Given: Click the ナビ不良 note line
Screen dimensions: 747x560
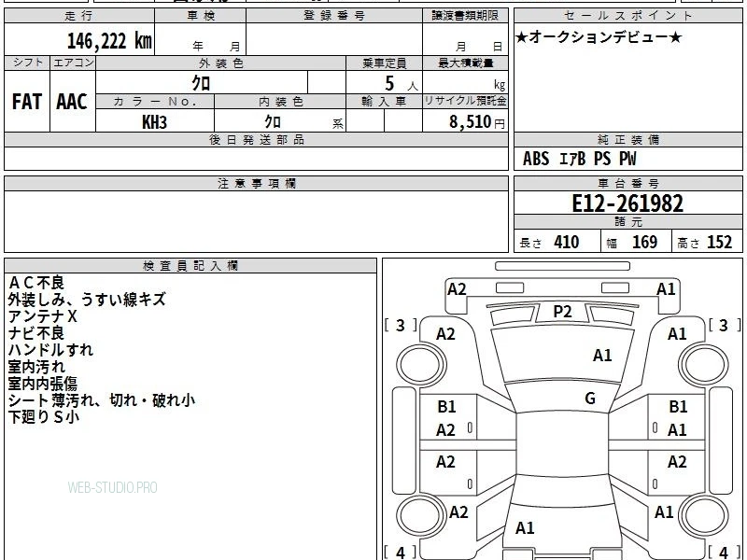Looking at the screenshot, I should pos(36,333).
